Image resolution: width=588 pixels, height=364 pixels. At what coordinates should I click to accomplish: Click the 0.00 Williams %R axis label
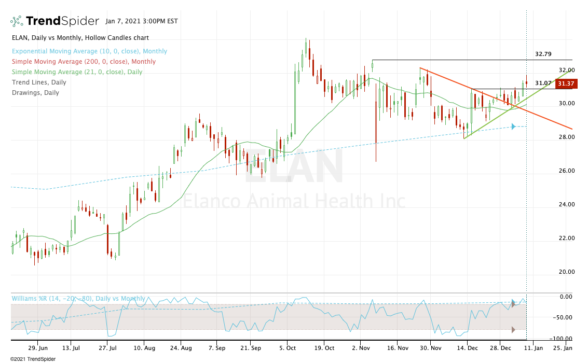(566, 297)
